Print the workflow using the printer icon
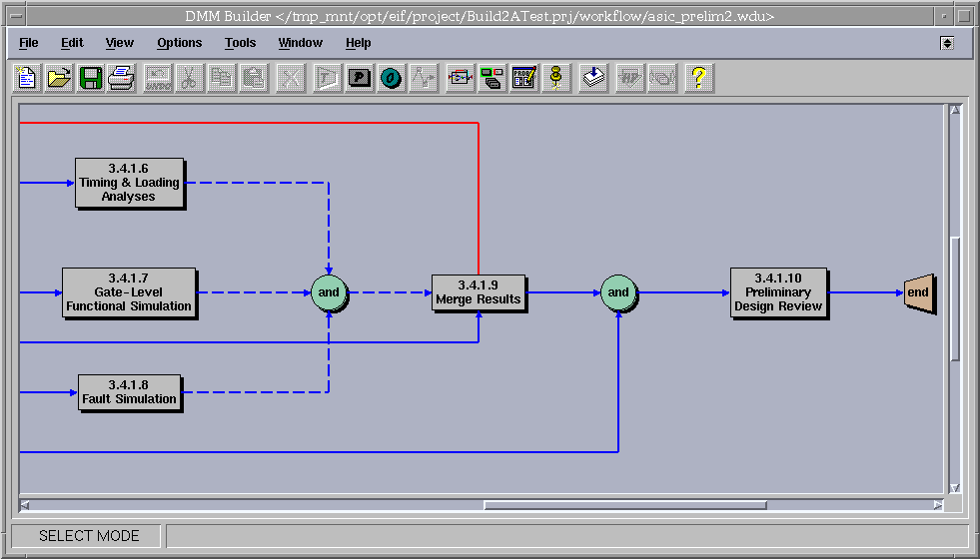The height and width of the screenshot is (559, 980). pos(121,77)
